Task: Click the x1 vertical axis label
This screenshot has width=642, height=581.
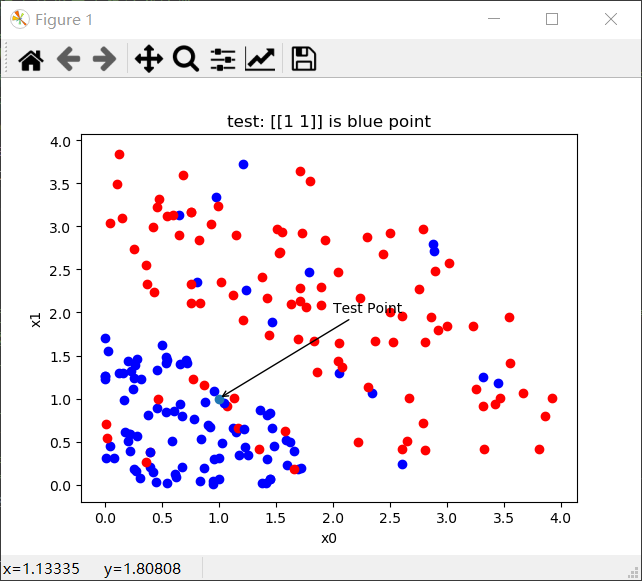Action: 37,318
